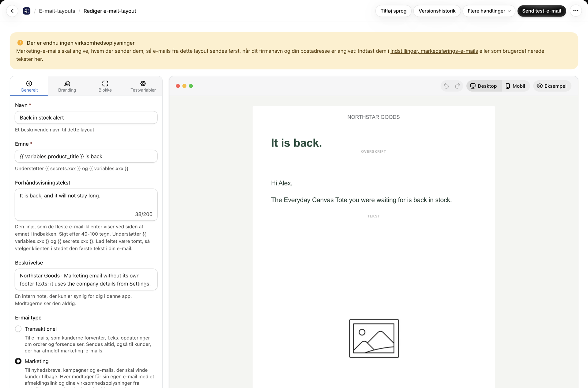Click the Everyday Canvas Tote paragraph text
Screen dimensions: 588x388
[361, 200]
